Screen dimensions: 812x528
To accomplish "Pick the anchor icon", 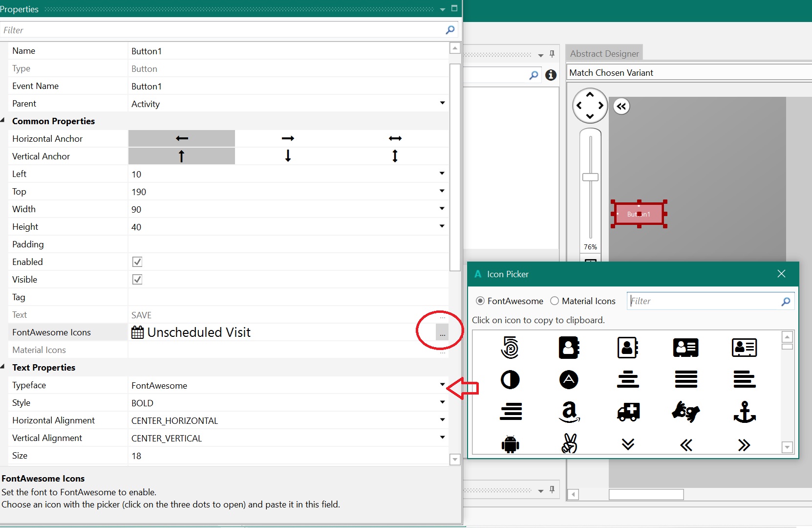I will [x=744, y=412].
